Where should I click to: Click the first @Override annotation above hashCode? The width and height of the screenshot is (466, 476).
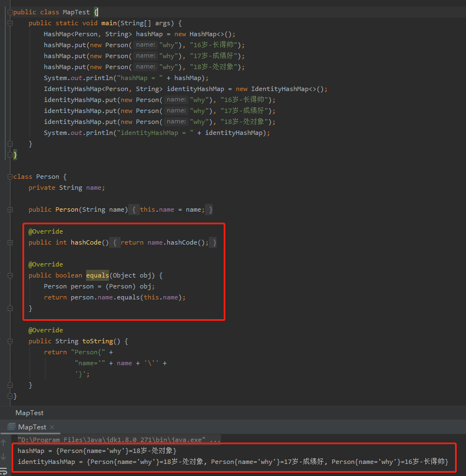coord(46,231)
